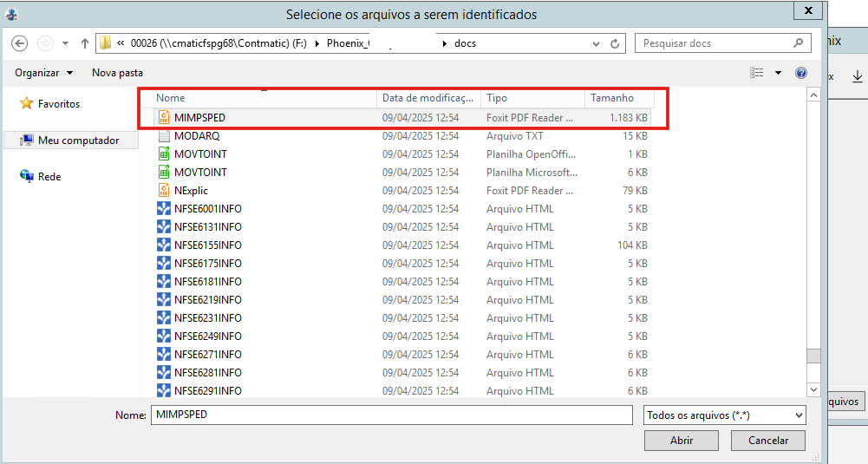Click the 1.183 KB size value
Image resolution: width=868 pixels, height=464 pixels.
click(629, 117)
